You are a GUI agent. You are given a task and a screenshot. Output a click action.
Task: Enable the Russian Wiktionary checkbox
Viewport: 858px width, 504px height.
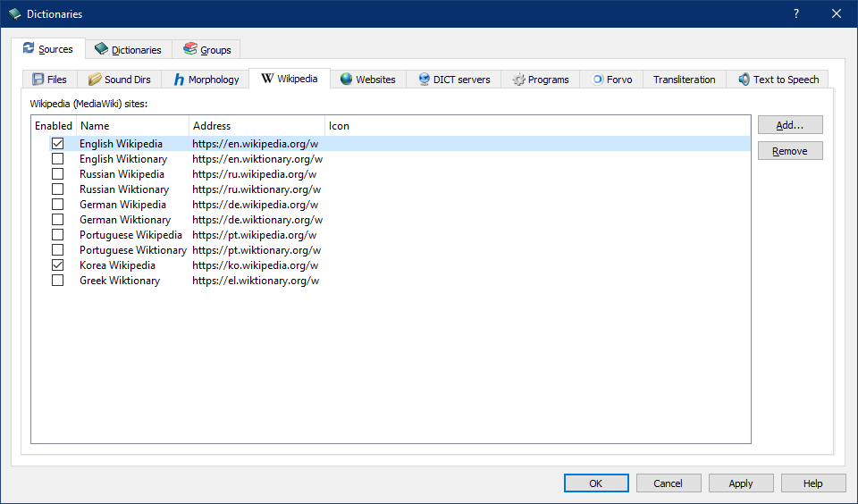coord(57,189)
